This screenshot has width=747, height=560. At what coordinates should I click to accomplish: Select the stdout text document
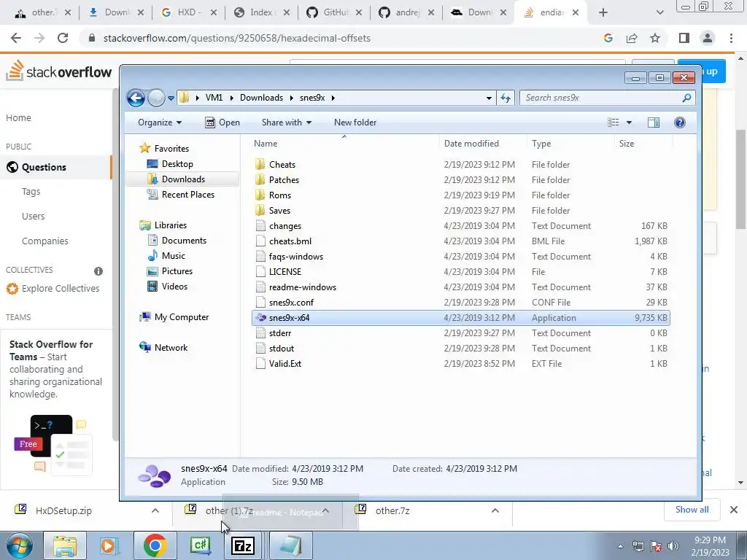[461, 348]
